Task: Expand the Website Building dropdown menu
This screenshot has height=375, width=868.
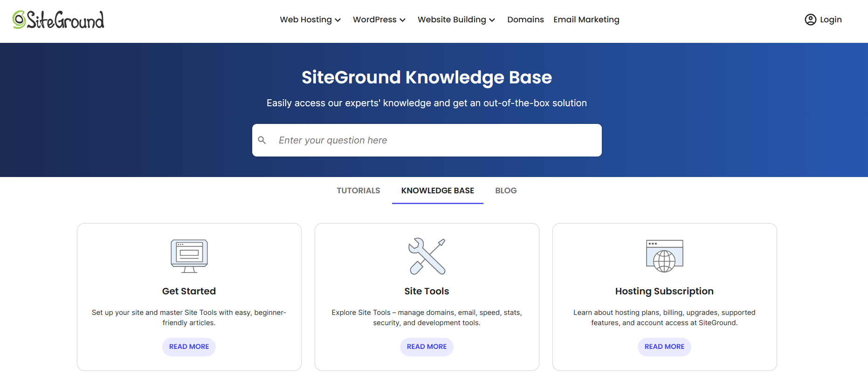Action: coord(456,20)
